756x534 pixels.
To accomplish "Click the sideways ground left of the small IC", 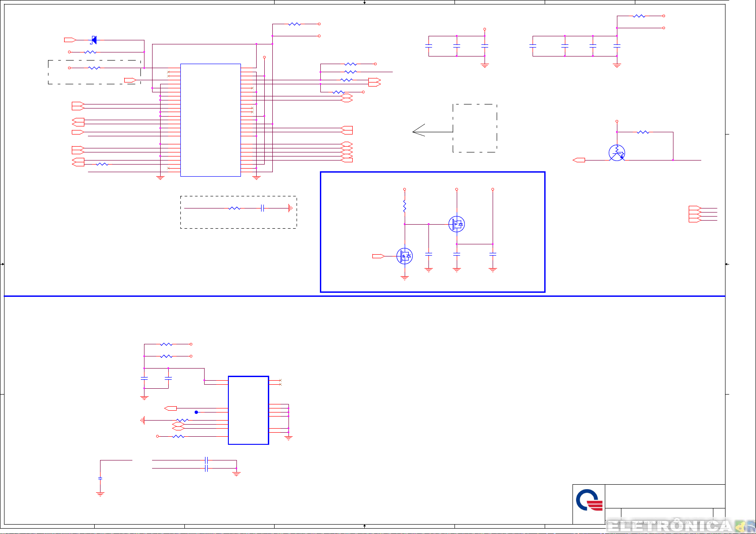I will [143, 420].
